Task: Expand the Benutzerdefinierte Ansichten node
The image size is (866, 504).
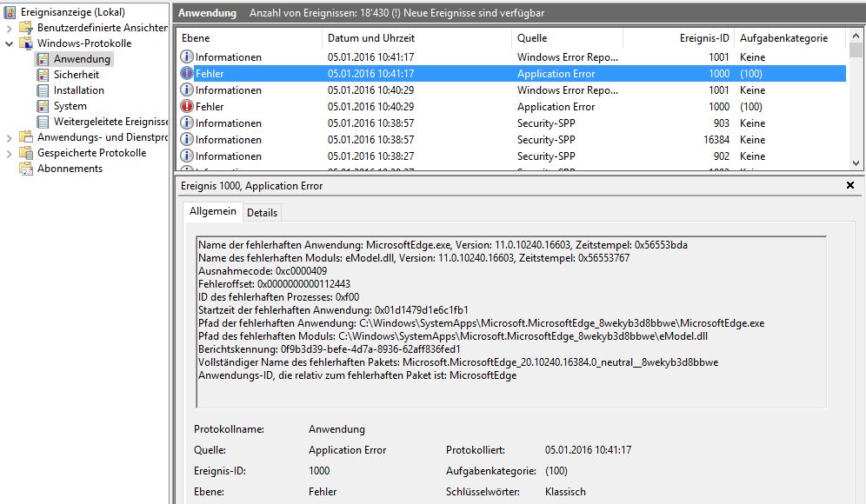Action: click(x=10, y=28)
